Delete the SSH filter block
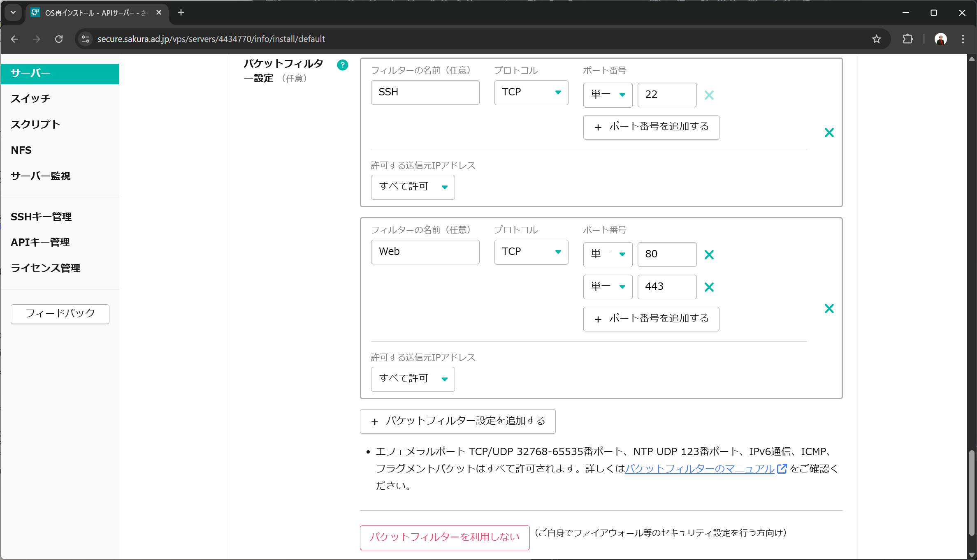This screenshot has width=977, height=560. (829, 132)
